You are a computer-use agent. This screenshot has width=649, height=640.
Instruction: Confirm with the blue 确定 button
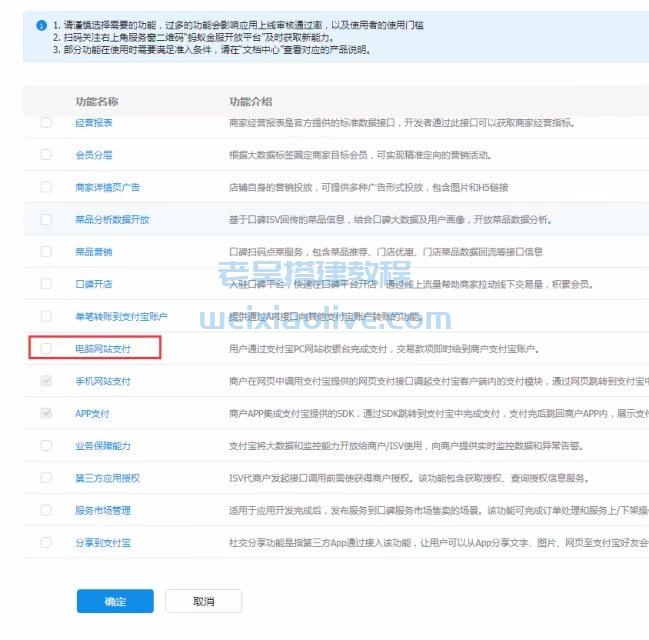tap(115, 601)
